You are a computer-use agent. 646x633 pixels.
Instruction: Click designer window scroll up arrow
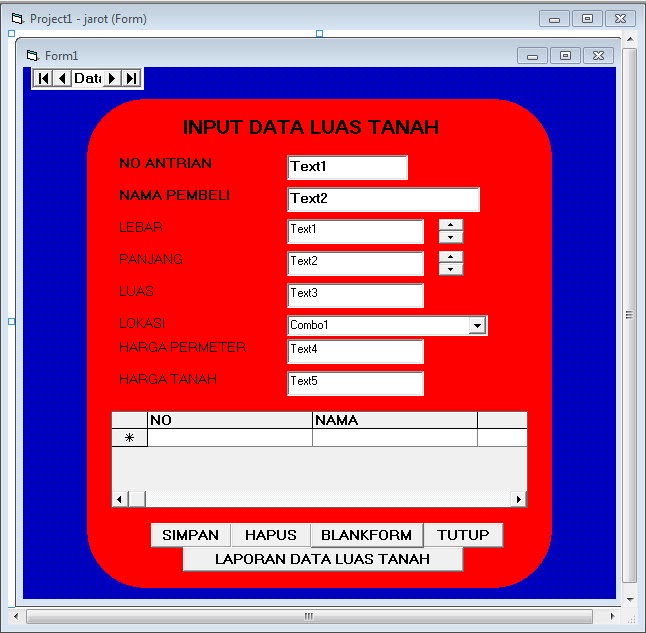pos(630,39)
